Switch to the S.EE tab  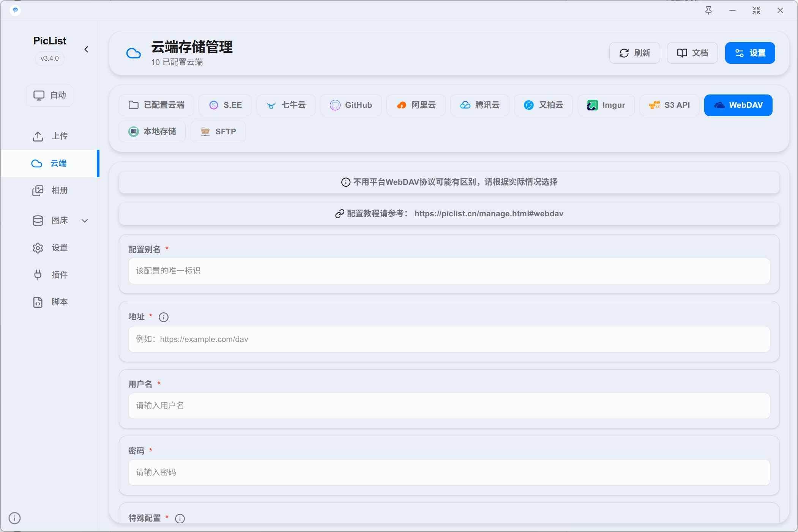pyautogui.click(x=225, y=105)
